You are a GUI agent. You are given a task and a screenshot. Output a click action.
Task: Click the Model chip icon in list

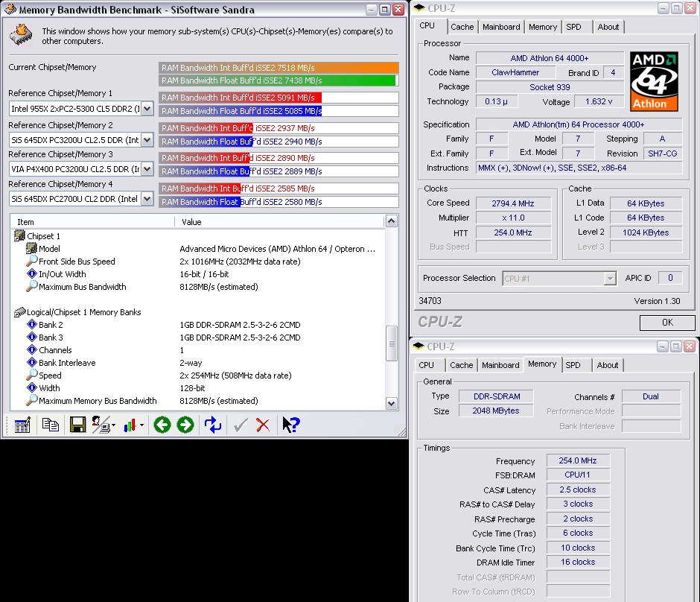coord(31,248)
